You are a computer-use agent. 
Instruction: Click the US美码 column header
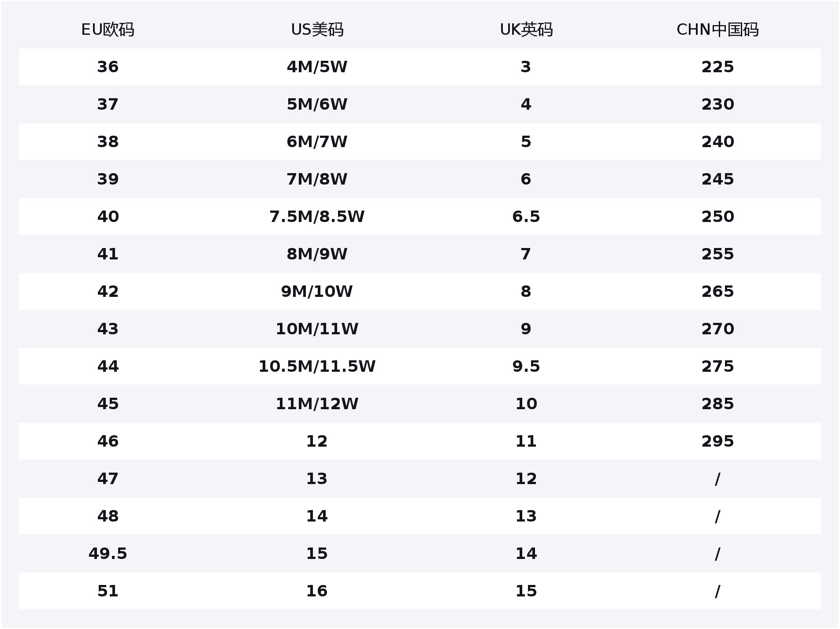coord(317,30)
